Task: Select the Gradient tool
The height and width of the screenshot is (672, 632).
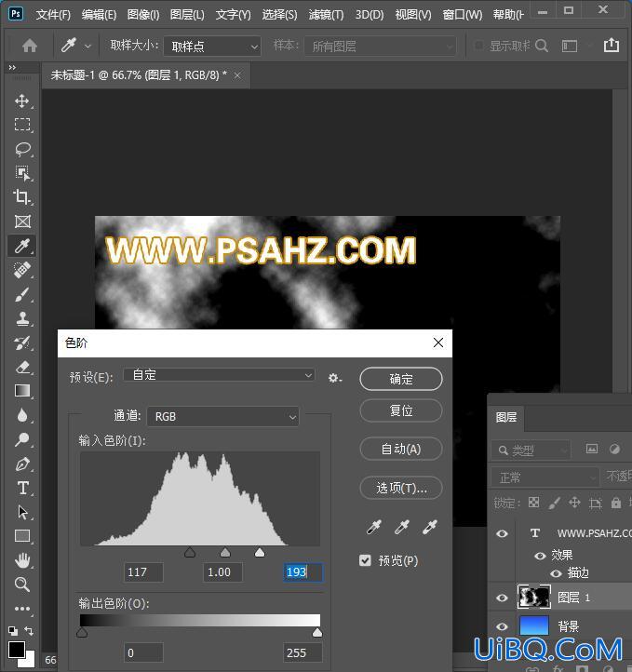Action: pyautogui.click(x=21, y=391)
